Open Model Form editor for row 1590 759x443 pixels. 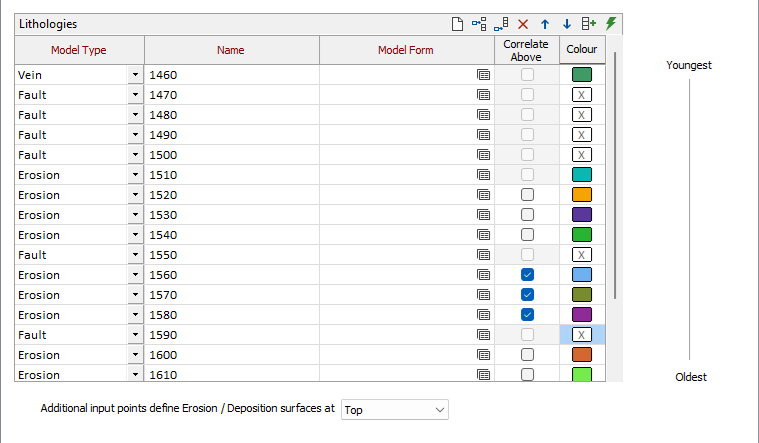(x=483, y=335)
